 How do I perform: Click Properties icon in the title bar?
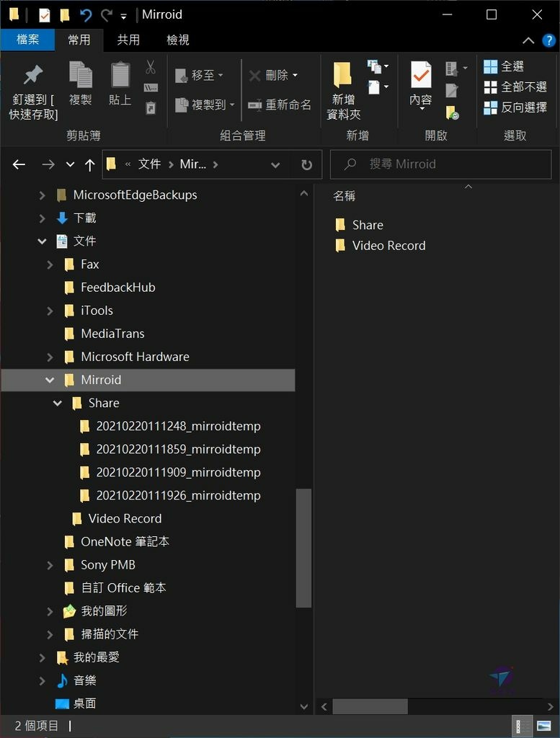pos(44,16)
